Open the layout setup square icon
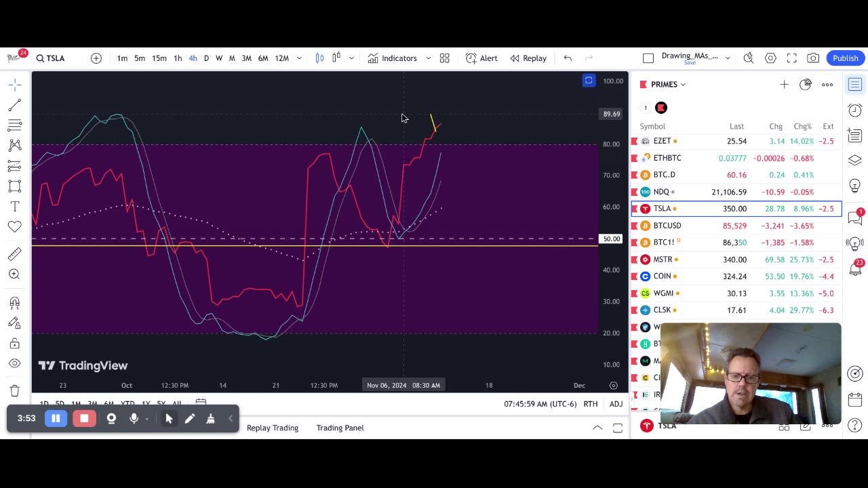This screenshot has width=868, height=488. point(648,58)
